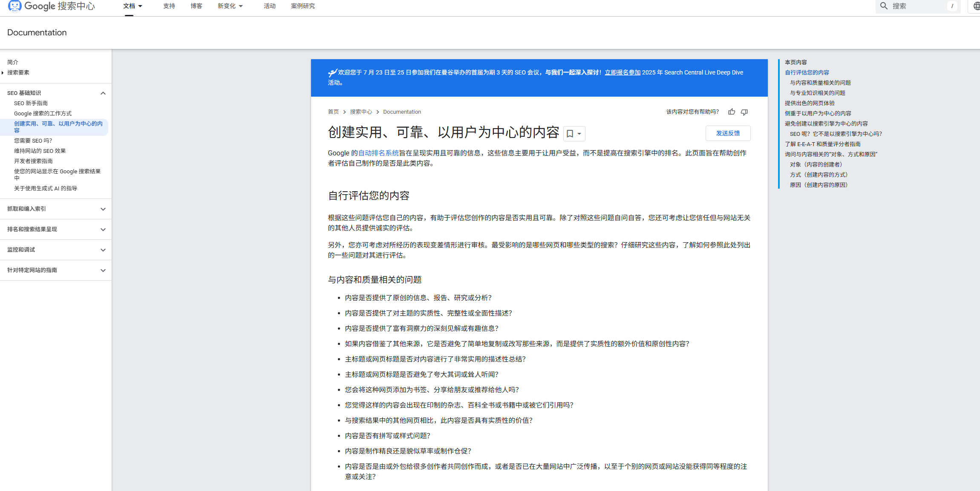Bookmark the page using the bookmark icon

[570, 133]
